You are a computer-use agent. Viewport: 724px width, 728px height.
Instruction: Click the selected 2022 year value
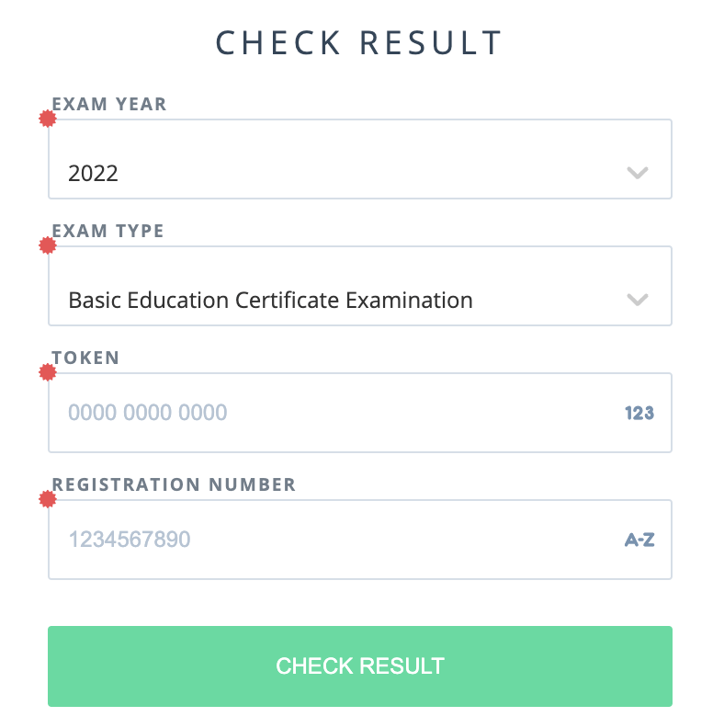93,173
